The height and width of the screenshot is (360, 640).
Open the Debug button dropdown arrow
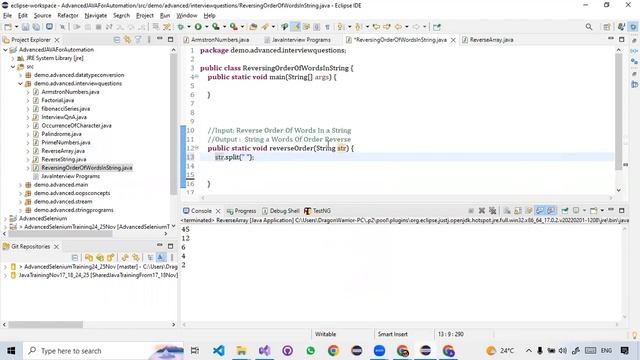tap(188, 27)
